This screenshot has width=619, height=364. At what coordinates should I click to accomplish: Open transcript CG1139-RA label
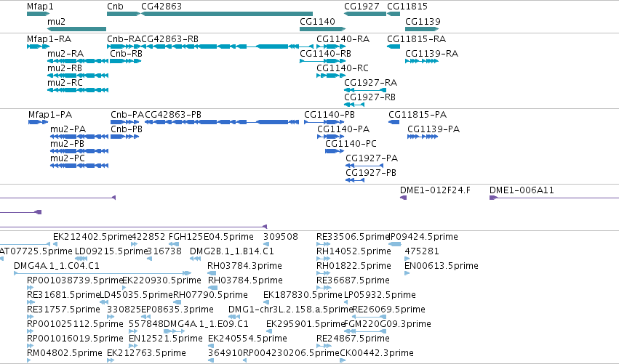[432, 54]
